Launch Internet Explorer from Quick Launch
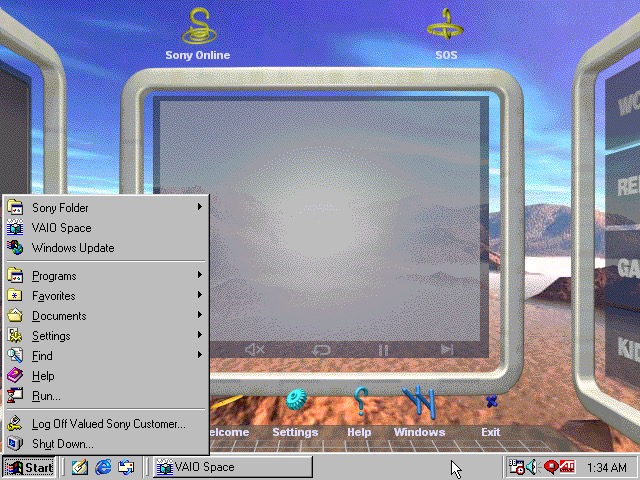 click(x=103, y=467)
